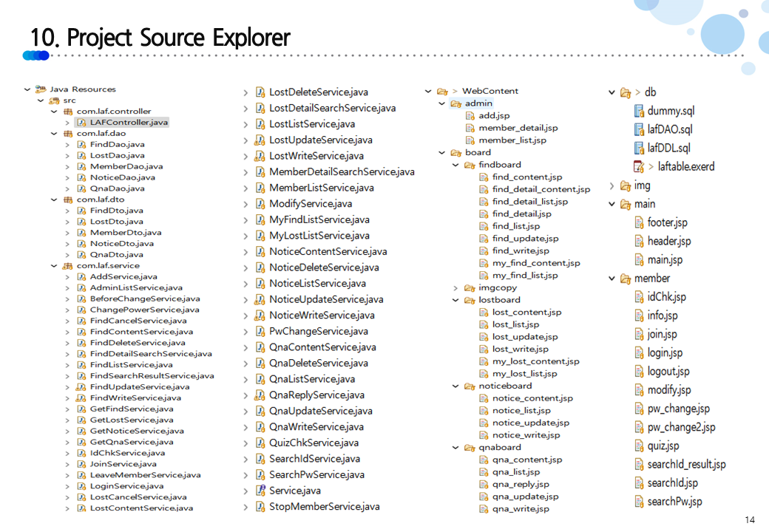Click the laftable.exerd file icon
The image size is (769, 532).
[x=639, y=167]
